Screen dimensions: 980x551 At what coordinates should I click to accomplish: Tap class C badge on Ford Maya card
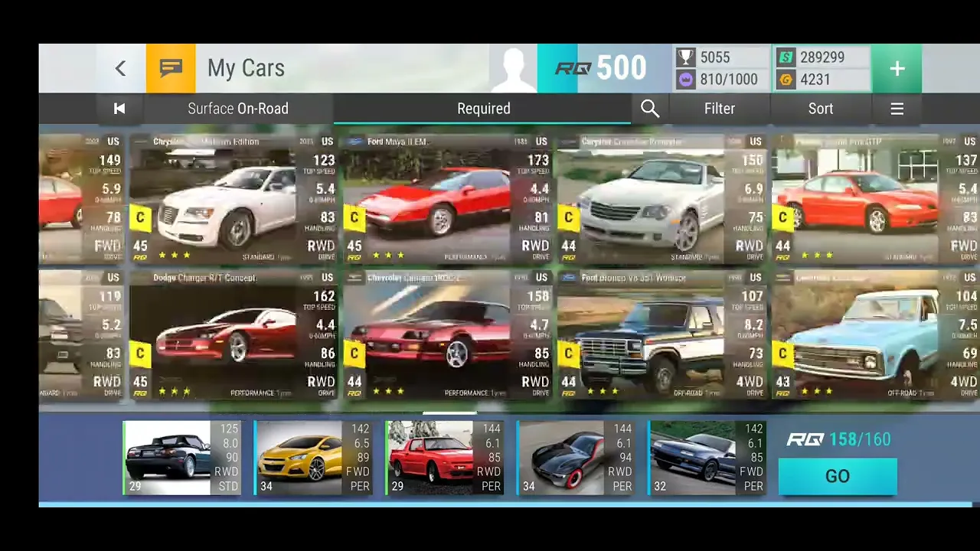click(354, 218)
